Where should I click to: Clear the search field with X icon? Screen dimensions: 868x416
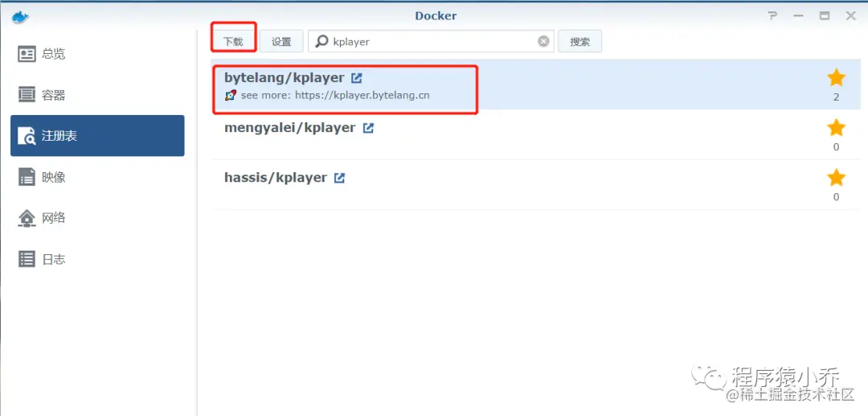544,42
